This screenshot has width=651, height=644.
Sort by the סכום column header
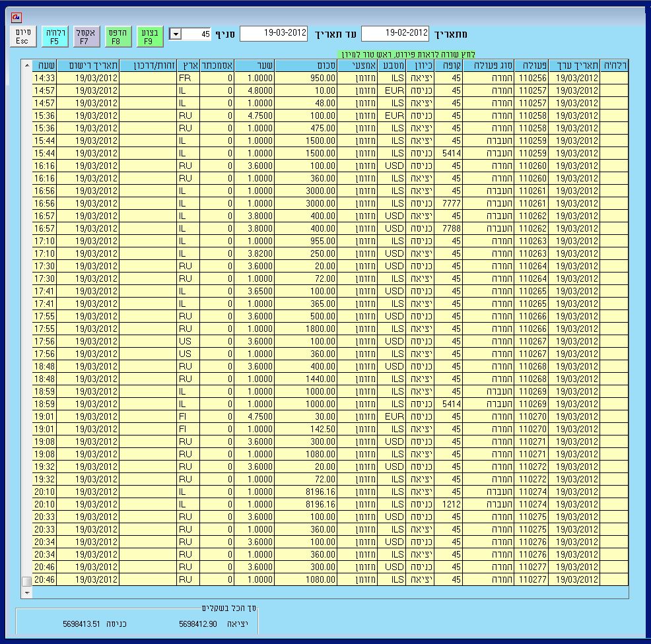pyautogui.click(x=306, y=65)
